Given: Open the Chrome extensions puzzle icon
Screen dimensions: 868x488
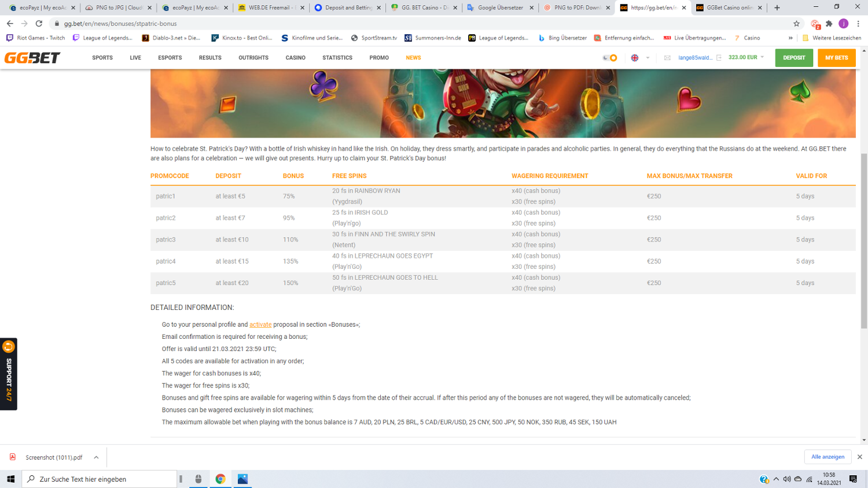Looking at the screenshot, I should (x=829, y=24).
